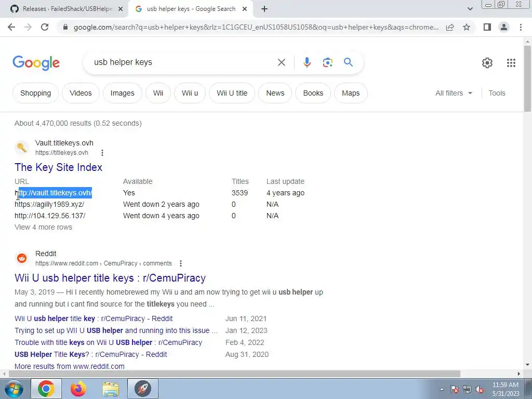View site information via the lock icon
Viewport: 532px width, 399px height.
tap(65, 27)
